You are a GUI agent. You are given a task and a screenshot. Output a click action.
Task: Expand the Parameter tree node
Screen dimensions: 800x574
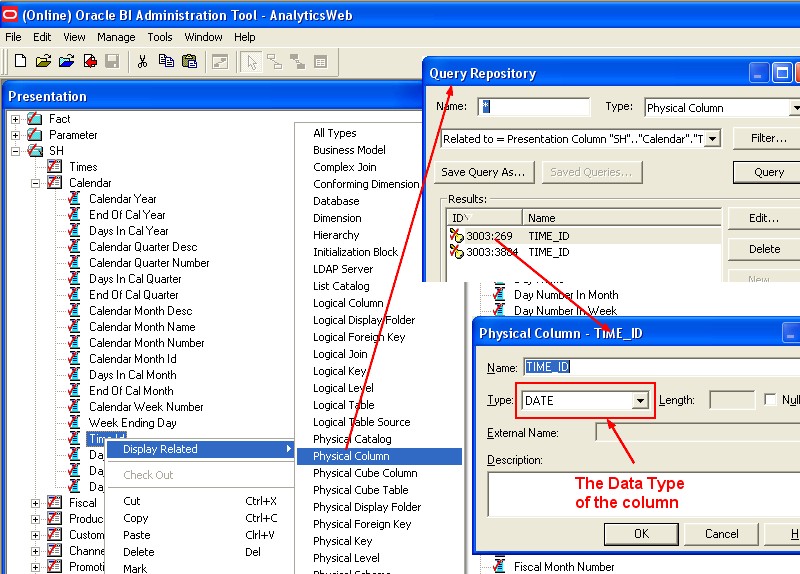coord(16,135)
